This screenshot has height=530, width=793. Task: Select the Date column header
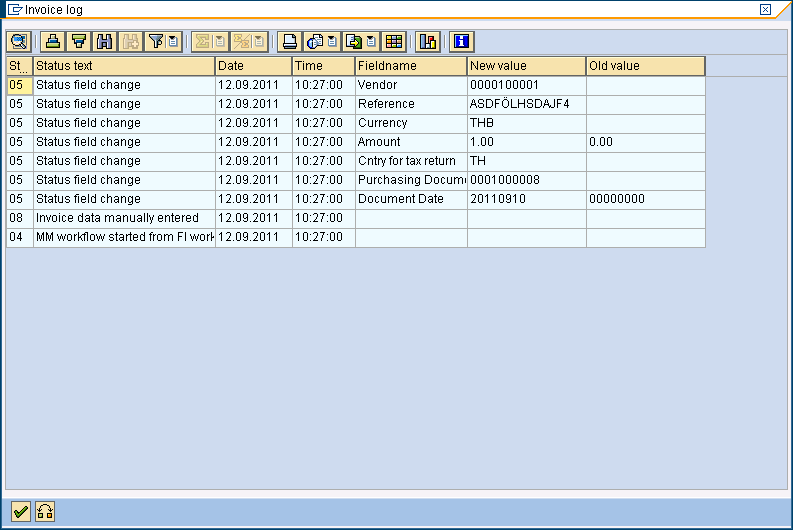click(254, 66)
